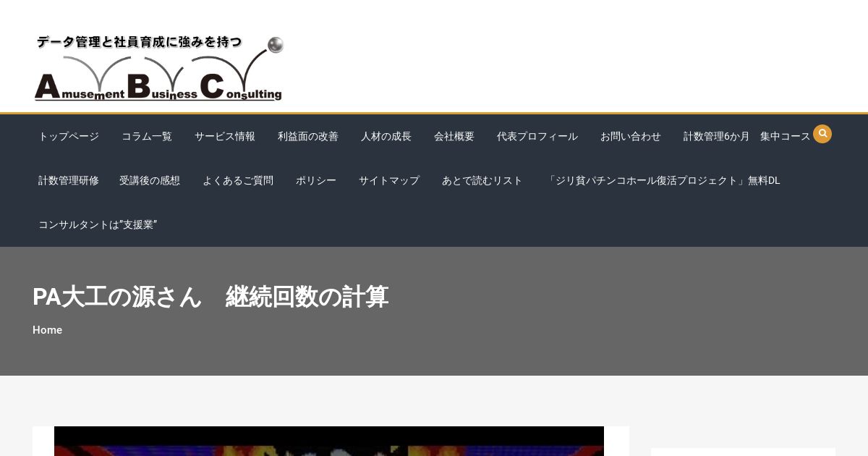Screen dimensions: 868x456
Task: Select コンサルタントは"支援業" menu item
Action: 98,224
